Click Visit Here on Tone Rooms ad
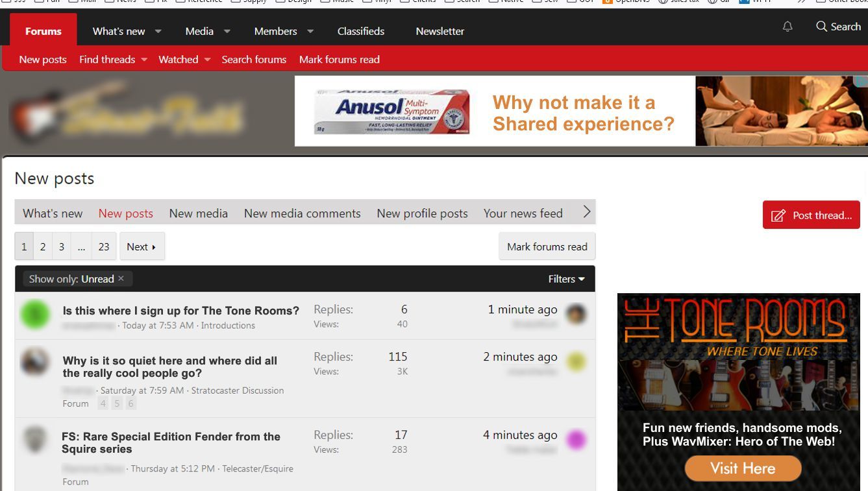The image size is (868, 491). point(743,468)
